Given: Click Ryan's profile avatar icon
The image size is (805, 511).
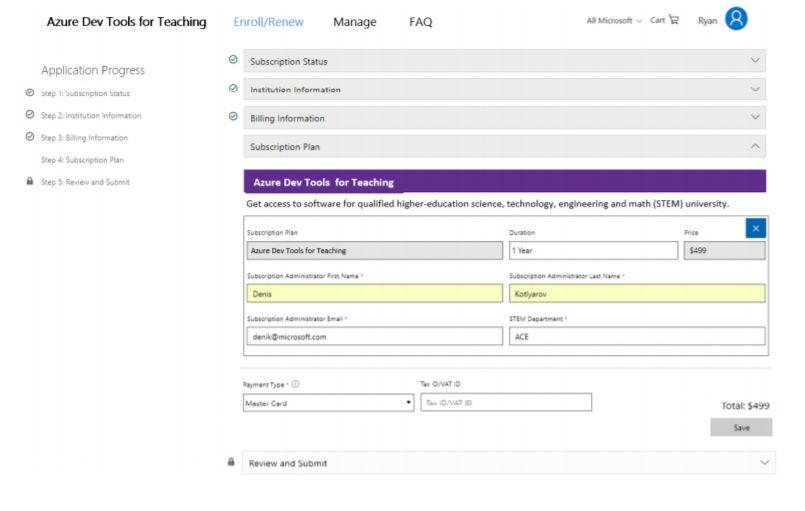Looking at the screenshot, I should (736, 19).
